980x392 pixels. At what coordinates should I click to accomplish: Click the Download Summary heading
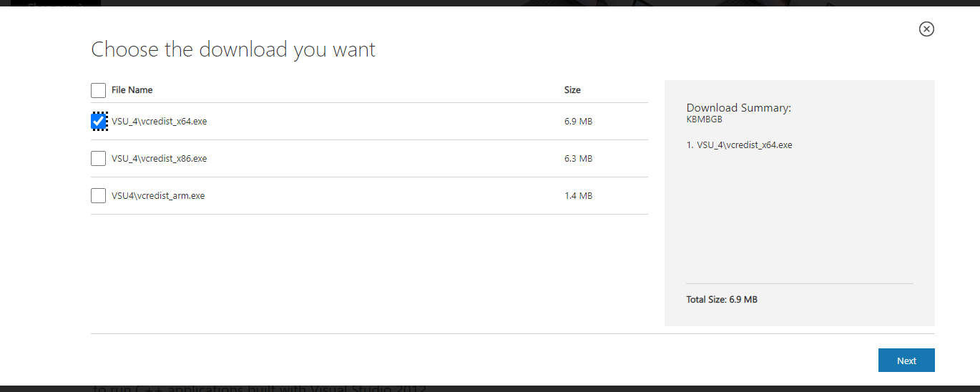(739, 108)
